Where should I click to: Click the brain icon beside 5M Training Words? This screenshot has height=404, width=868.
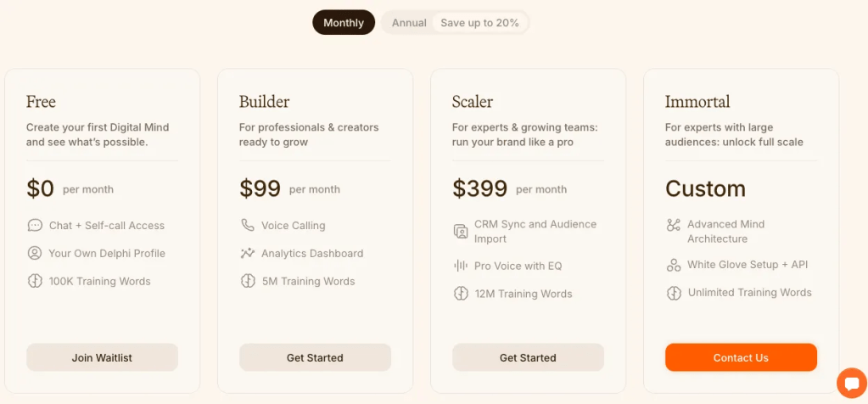(x=248, y=281)
